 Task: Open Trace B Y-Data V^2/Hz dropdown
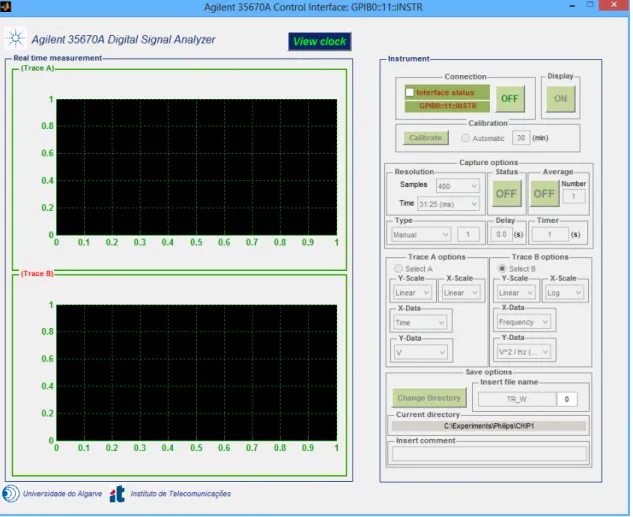(524, 352)
